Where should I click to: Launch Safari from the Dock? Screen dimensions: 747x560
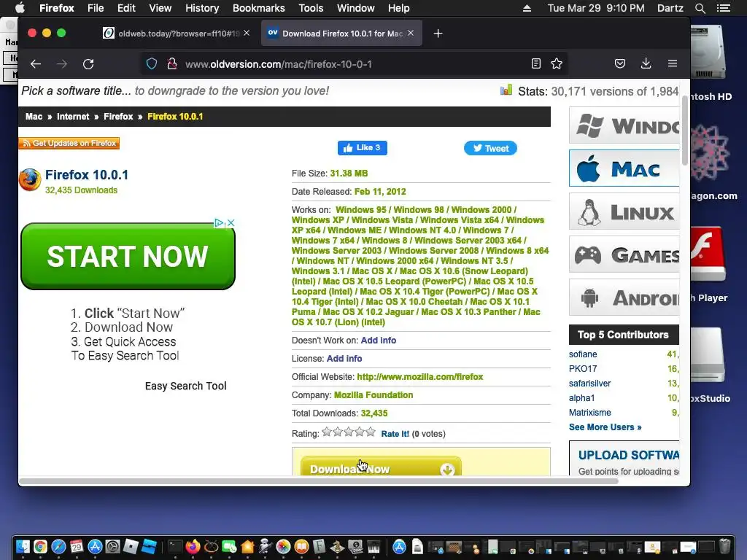(x=58, y=547)
